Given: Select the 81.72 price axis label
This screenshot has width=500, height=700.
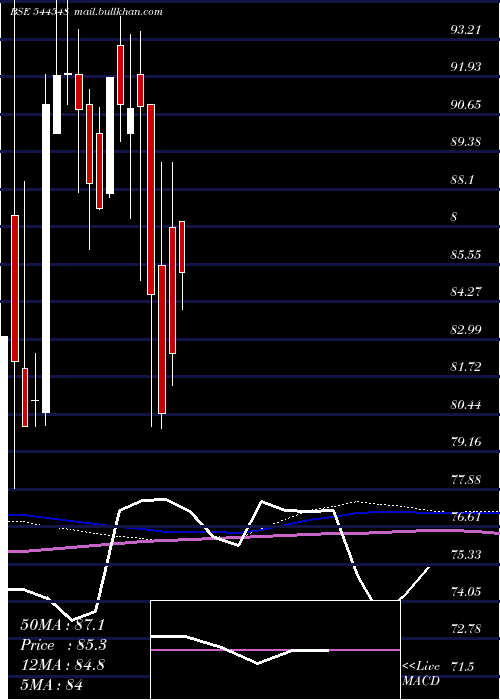Looking at the screenshot, I should [x=466, y=367].
